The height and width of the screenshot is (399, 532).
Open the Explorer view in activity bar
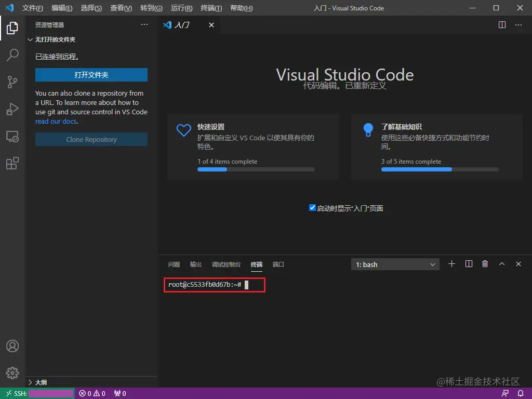click(12, 28)
